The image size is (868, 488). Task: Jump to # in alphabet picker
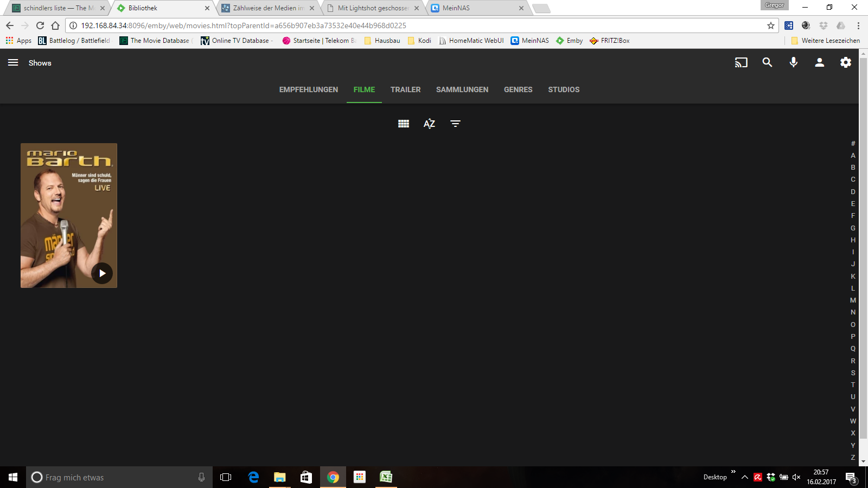[853, 144]
